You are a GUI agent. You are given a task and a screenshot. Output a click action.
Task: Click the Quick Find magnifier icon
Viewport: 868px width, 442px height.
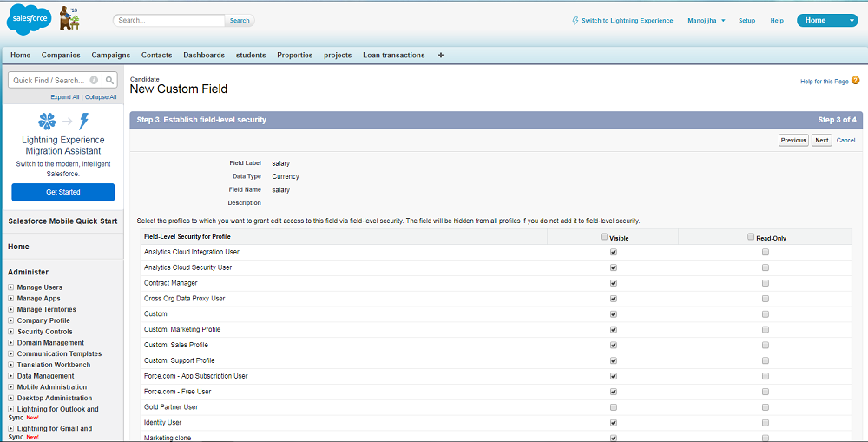pyautogui.click(x=109, y=80)
